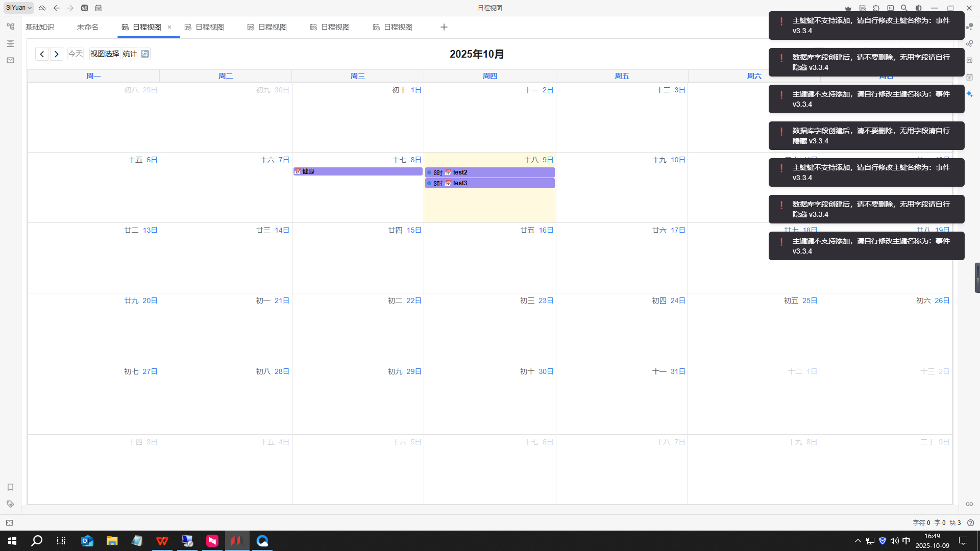The image size is (980, 551).
Task: Open the outline panel icon
Action: click(10, 43)
